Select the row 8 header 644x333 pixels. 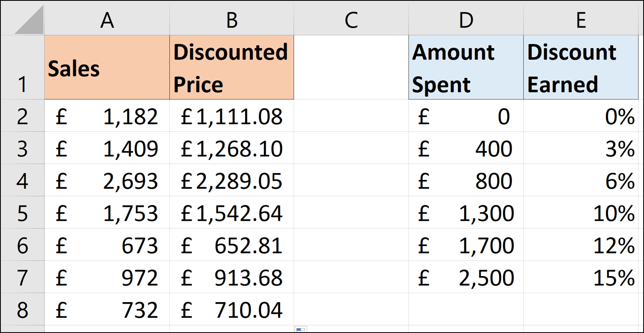click(22, 310)
